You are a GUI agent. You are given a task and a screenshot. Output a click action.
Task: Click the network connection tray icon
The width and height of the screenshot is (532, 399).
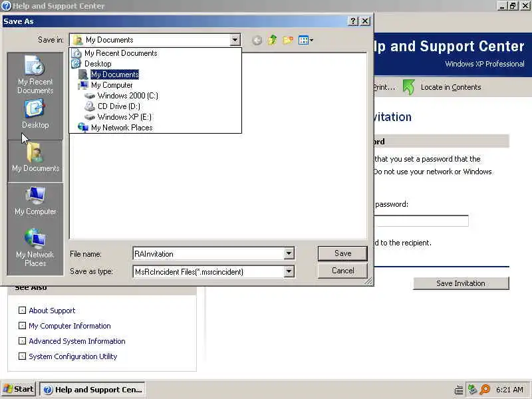pos(472,390)
